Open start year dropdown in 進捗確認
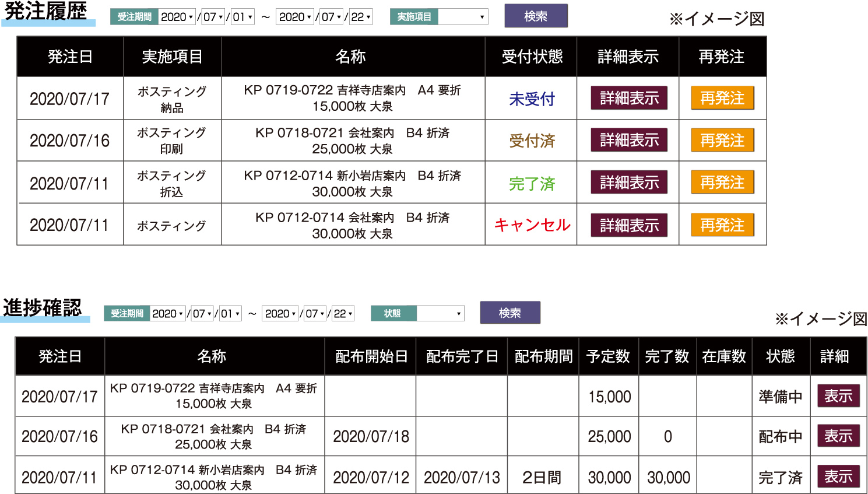Viewport: 868px width, 494px height. coord(168,313)
